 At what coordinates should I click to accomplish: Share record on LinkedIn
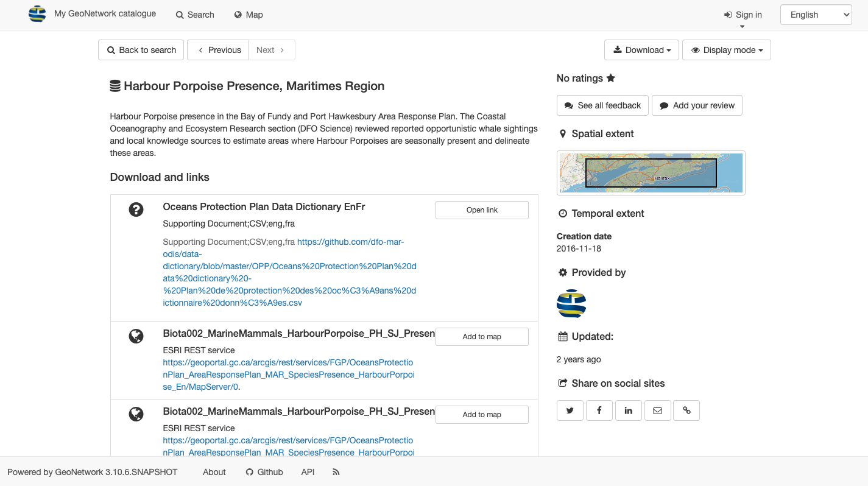coord(629,410)
